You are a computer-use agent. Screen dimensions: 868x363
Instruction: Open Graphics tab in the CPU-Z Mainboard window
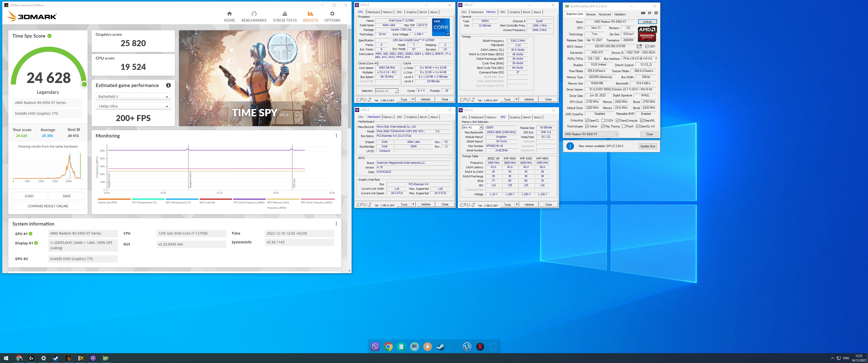[x=411, y=117]
